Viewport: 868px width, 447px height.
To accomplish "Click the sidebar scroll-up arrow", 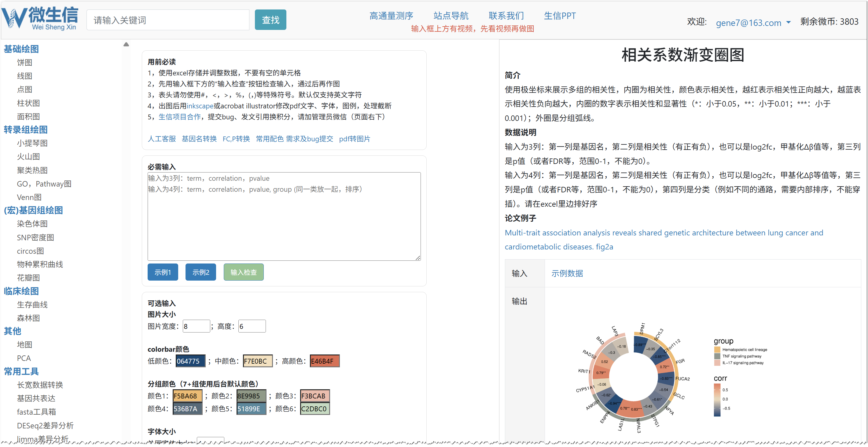I will (126, 45).
